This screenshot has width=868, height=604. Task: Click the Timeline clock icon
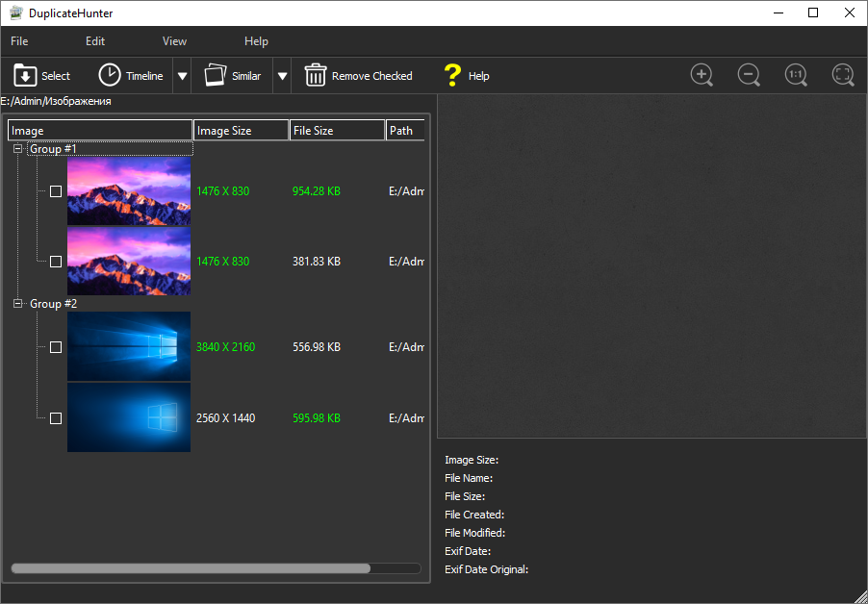(x=110, y=76)
